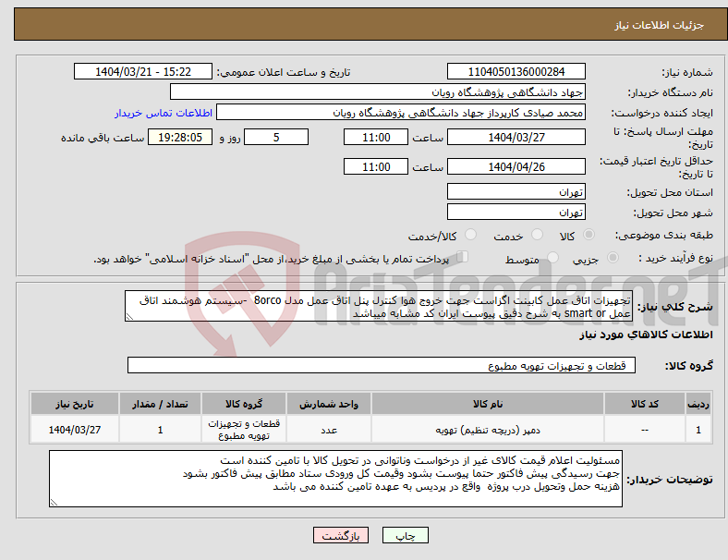Click the ردیف column header
This screenshot has height=560, width=728.
pos(698,404)
